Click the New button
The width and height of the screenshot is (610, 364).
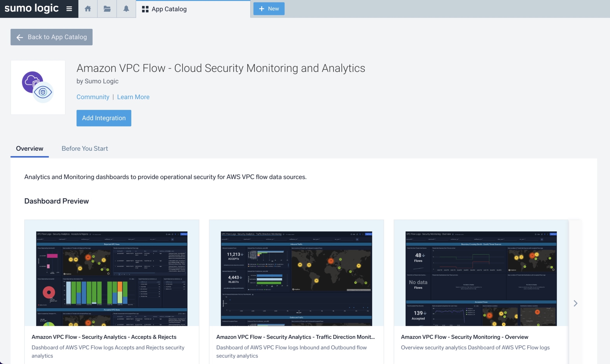(269, 9)
